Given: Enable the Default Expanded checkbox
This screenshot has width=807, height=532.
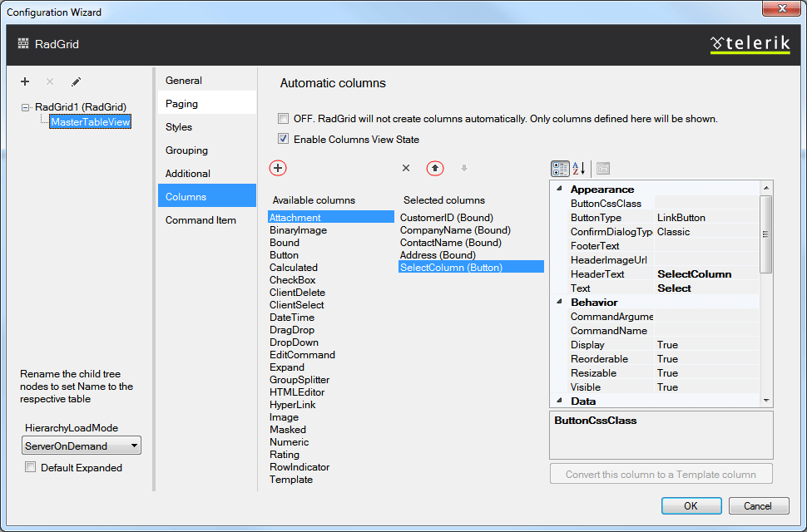Looking at the screenshot, I should 31,468.
